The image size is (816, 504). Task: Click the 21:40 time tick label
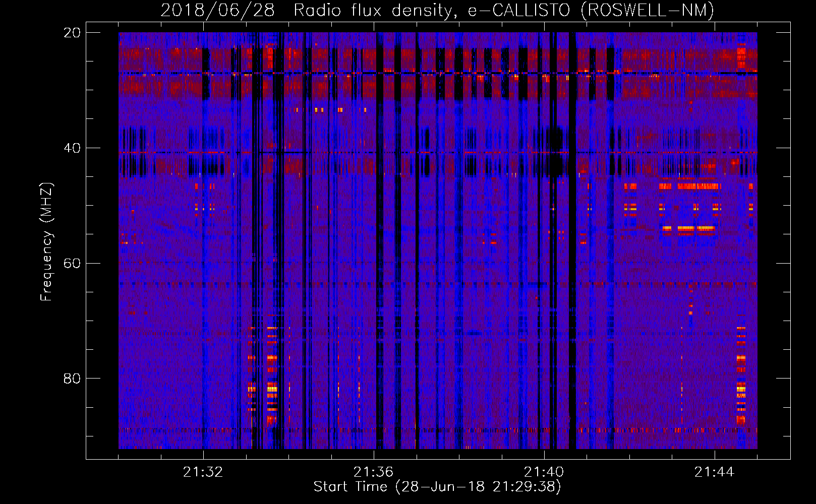coord(544,472)
